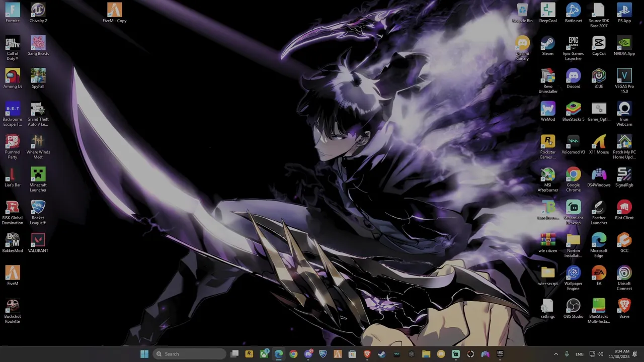Open the NVIDIA App shortcut
Image resolution: width=644 pixels, height=362 pixels.
(624, 46)
